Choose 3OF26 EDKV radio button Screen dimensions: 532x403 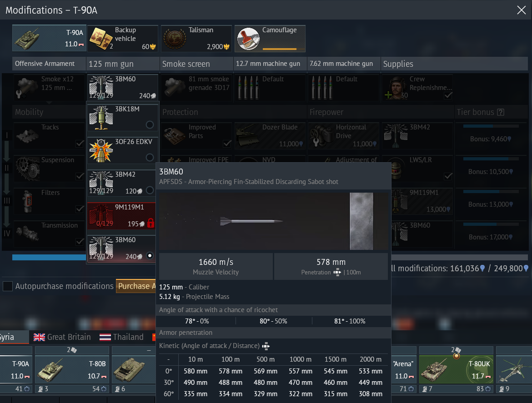[150, 158]
